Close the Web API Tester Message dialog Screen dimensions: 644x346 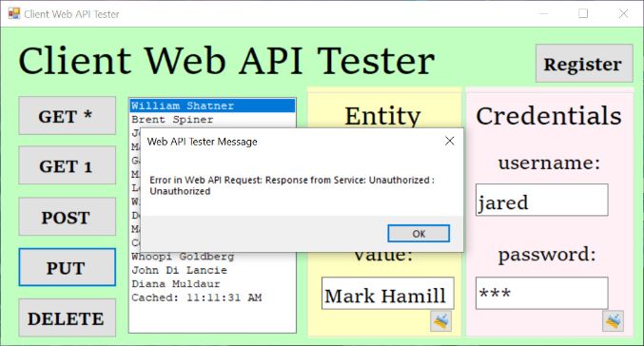[x=449, y=142]
